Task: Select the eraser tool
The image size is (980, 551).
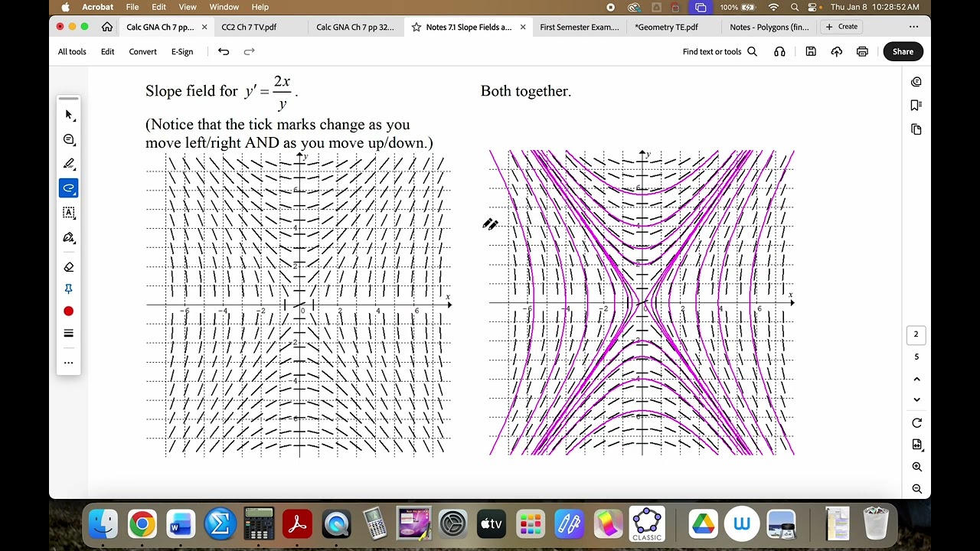Action: pos(69,267)
